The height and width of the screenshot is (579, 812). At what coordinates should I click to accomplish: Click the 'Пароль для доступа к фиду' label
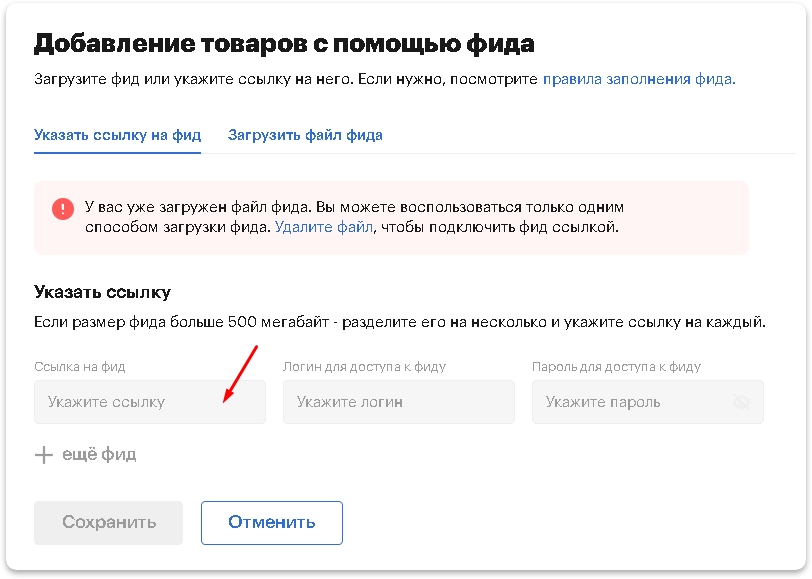(616, 367)
